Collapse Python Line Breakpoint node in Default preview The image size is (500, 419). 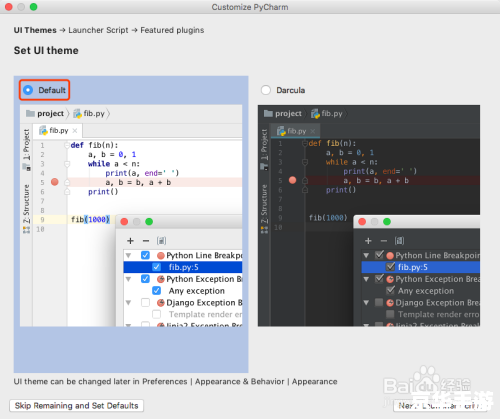pyautogui.click(x=128, y=256)
